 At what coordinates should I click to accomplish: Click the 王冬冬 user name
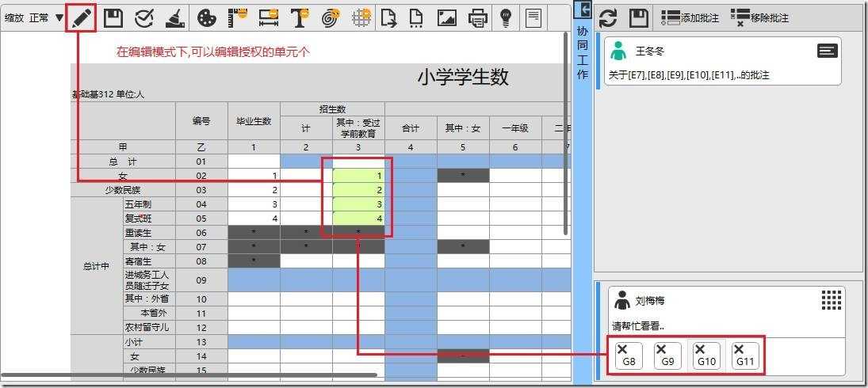pos(649,51)
